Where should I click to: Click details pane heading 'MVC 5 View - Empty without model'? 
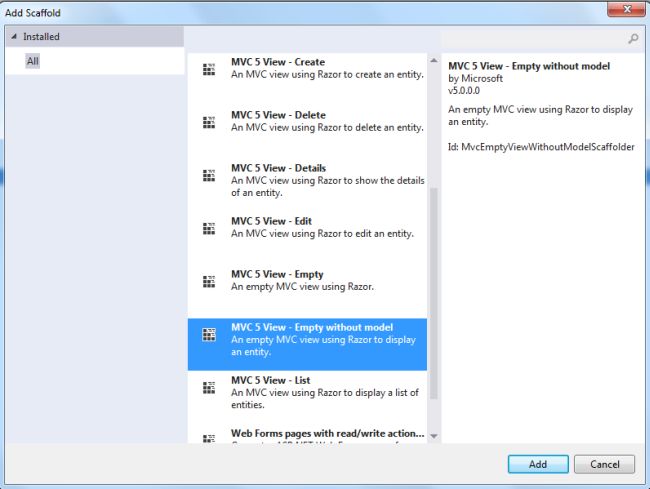pos(529,66)
